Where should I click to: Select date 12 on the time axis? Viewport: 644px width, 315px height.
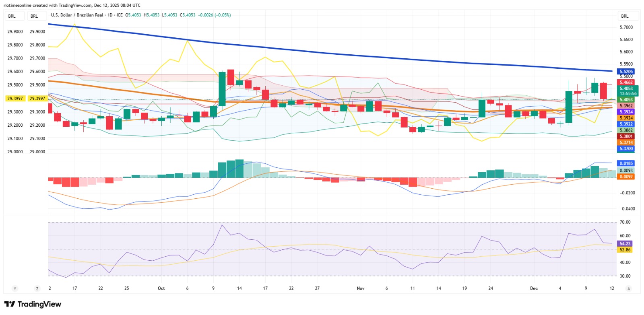point(612,288)
